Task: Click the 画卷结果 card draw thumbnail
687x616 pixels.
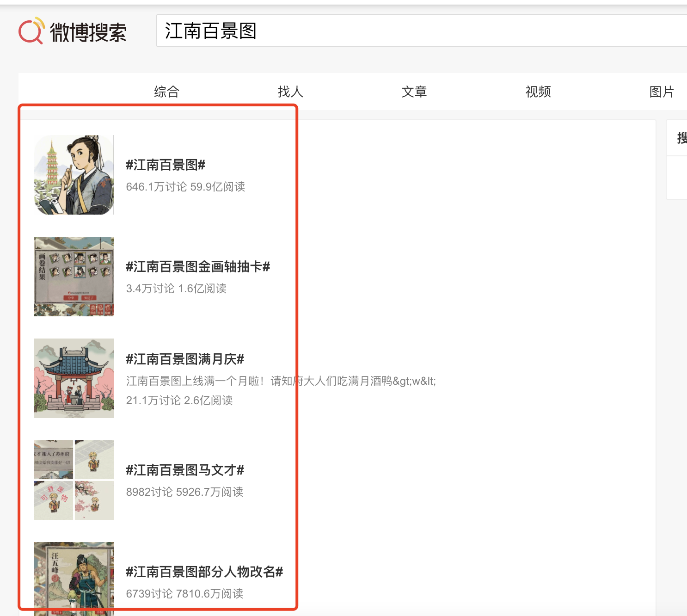Action: 74,277
